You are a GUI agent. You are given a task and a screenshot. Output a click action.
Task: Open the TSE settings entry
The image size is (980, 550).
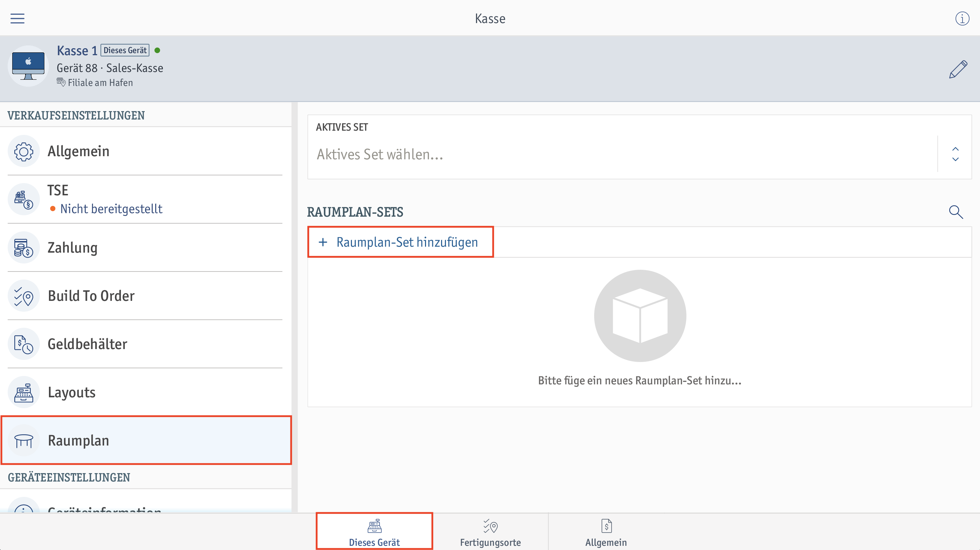pos(145,199)
